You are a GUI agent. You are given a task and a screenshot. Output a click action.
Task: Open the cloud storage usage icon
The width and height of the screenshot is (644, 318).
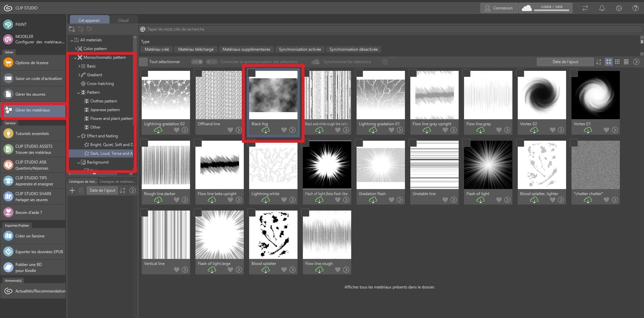526,8
